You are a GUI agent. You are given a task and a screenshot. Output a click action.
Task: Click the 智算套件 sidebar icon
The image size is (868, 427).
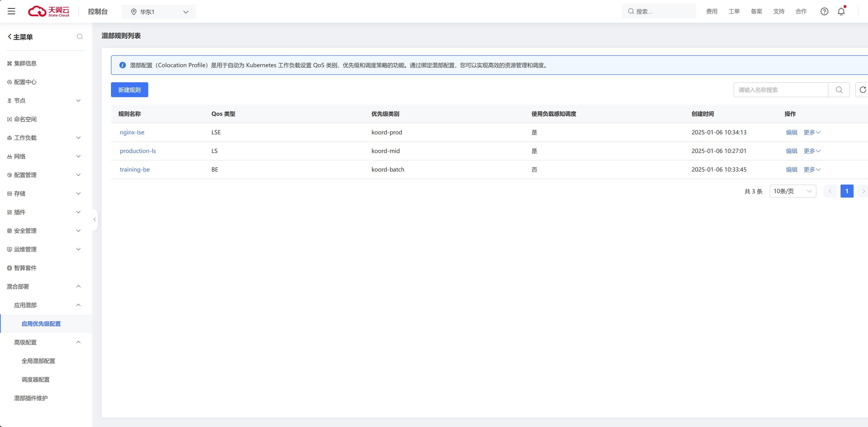pos(10,268)
